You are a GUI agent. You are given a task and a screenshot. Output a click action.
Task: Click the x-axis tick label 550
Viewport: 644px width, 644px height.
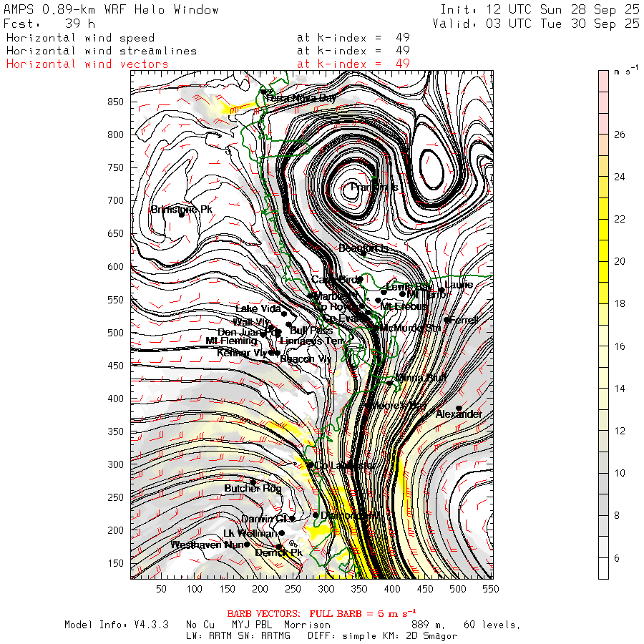tap(491, 589)
